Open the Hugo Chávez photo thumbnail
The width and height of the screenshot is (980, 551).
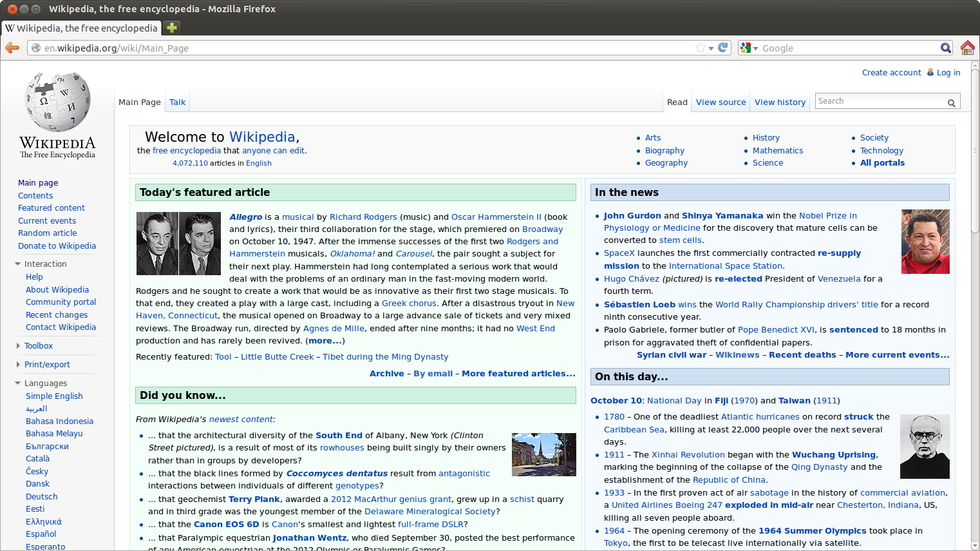tap(925, 242)
